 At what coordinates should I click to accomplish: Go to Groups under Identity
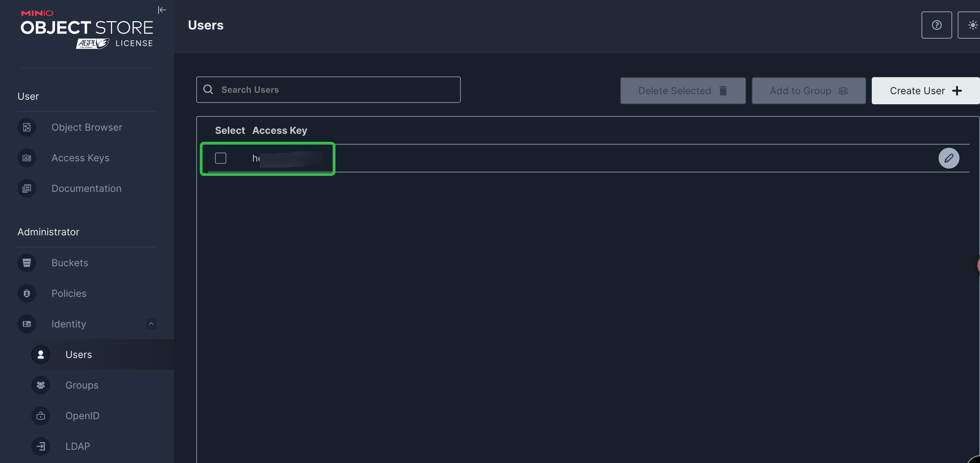(x=82, y=385)
